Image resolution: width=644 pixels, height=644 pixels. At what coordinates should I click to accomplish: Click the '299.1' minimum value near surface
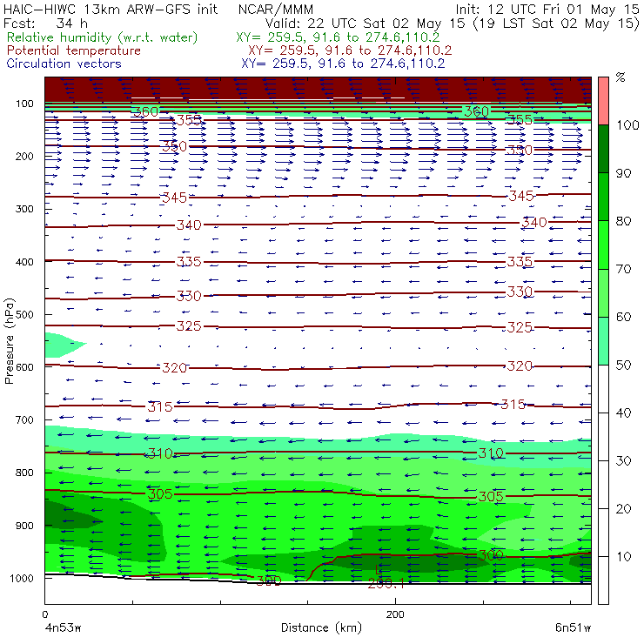pos(386,583)
